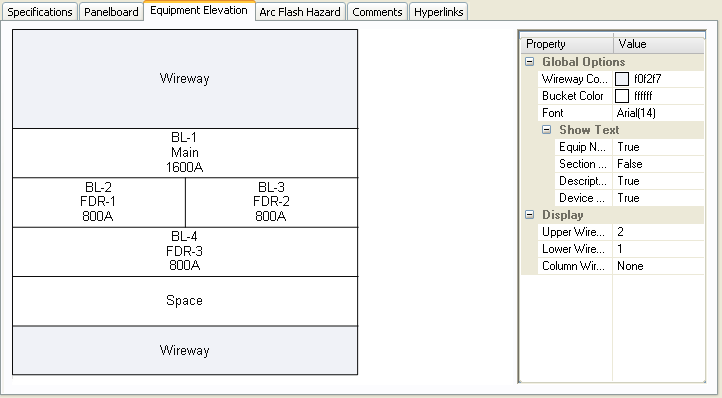The image size is (722, 398).
Task: Select the BL-2 FDR-1 800A bucket
Action: [99, 202]
